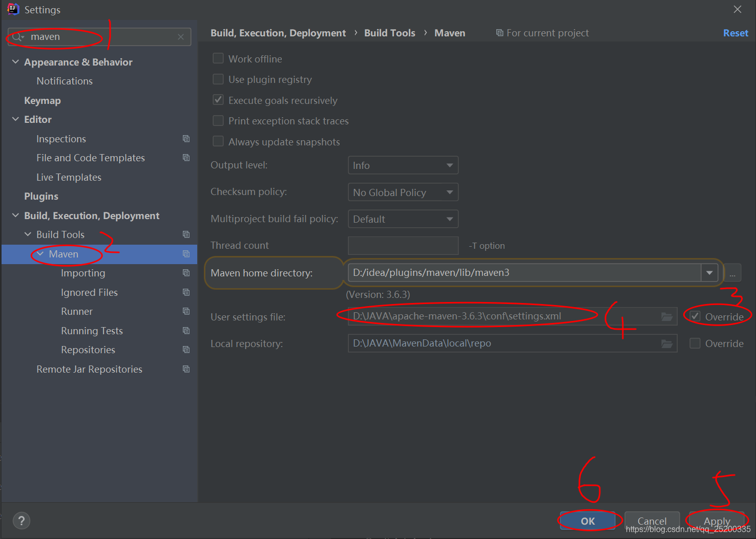The height and width of the screenshot is (539, 756).
Task: Browse folder icon for Local repository
Action: point(667,343)
